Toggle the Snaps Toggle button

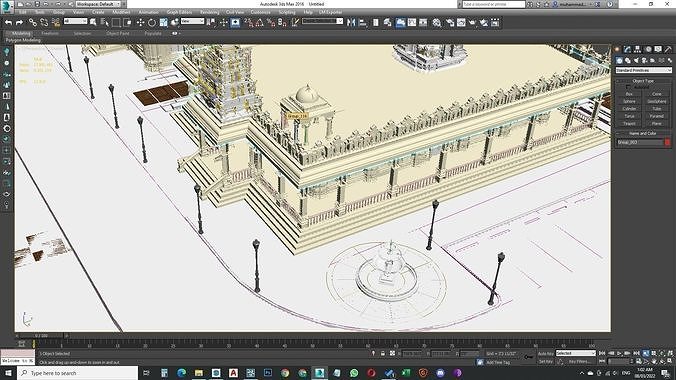pyautogui.click(x=249, y=22)
